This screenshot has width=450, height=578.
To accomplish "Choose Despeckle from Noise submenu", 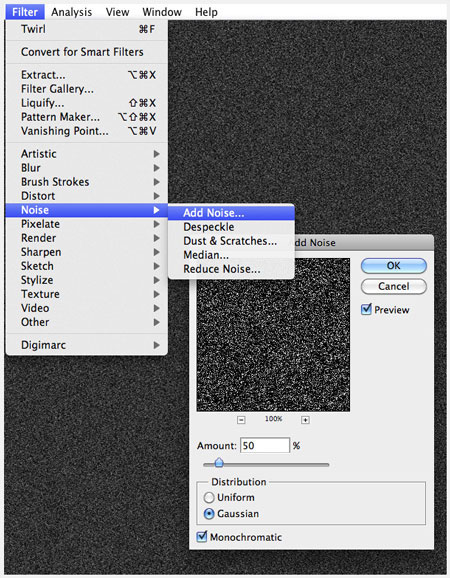I will click(x=231, y=227).
